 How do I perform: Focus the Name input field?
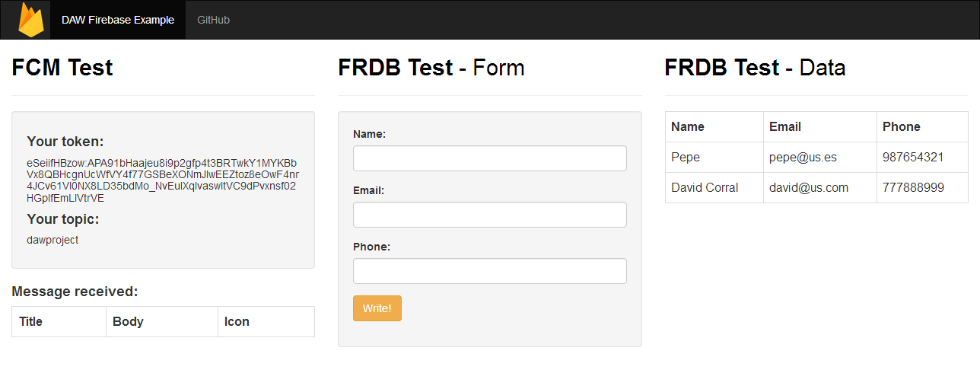(x=489, y=158)
